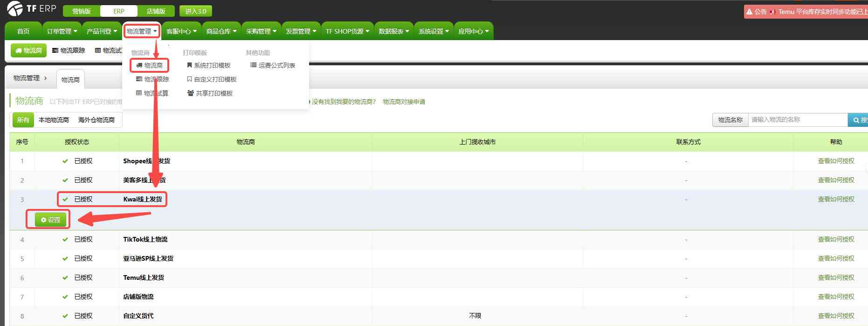Select 共享打印模板 people icon entry

(x=190, y=93)
